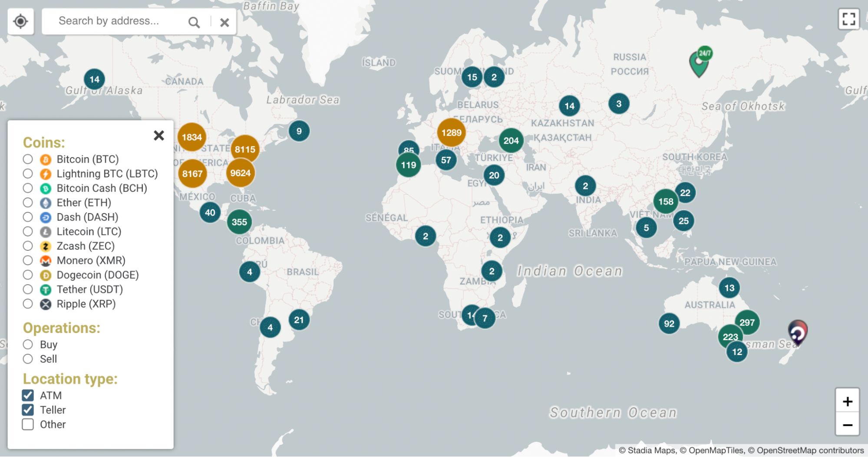The width and height of the screenshot is (868, 457).
Task: Uncheck the ATM location type
Action: (x=28, y=395)
